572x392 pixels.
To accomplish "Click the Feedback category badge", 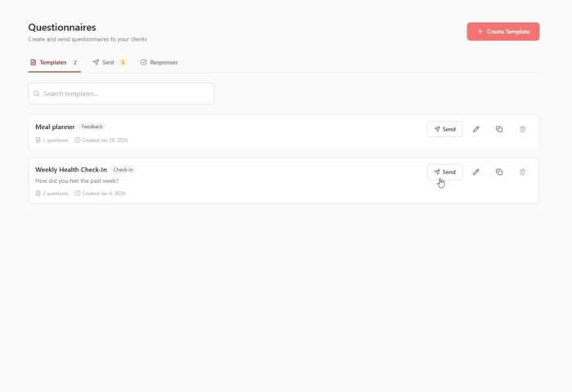I will [x=92, y=127].
